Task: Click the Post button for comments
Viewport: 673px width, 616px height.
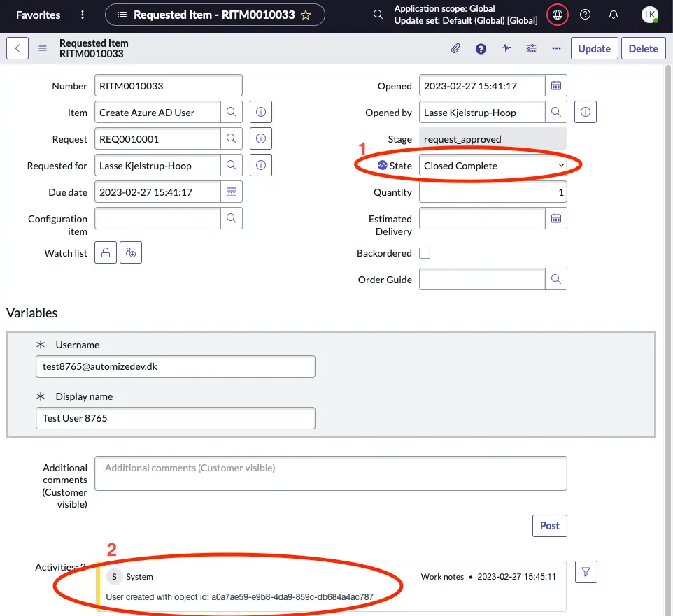Action: pyautogui.click(x=549, y=525)
